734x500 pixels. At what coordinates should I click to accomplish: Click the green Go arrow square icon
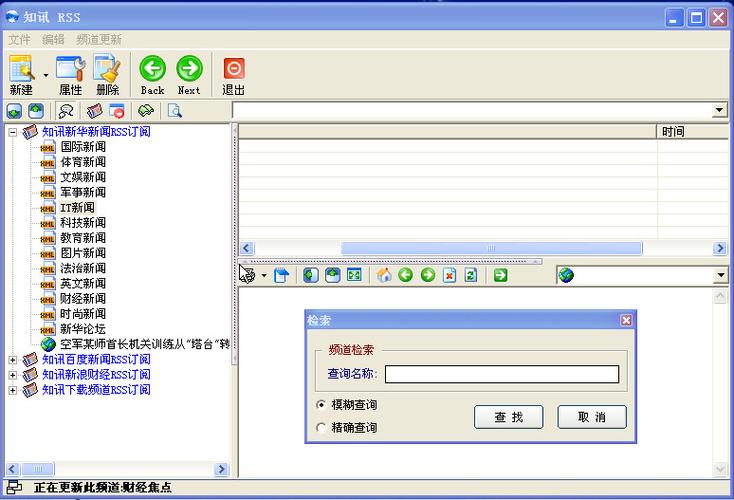[500, 275]
